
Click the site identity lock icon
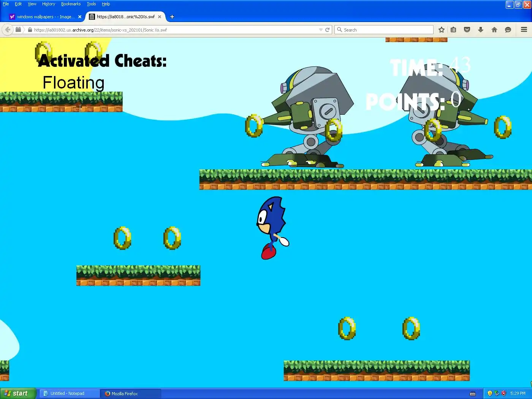(x=30, y=30)
